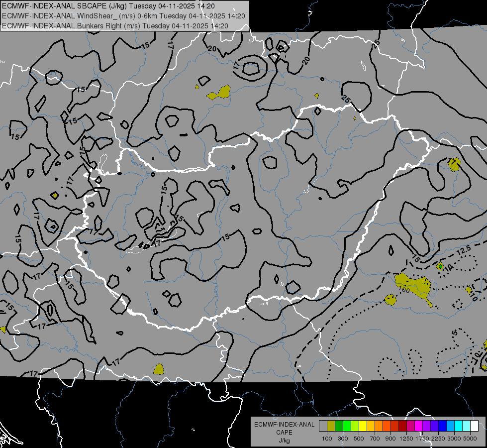
Task: Select the pure blue legend swatch
Action: tap(443, 426)
